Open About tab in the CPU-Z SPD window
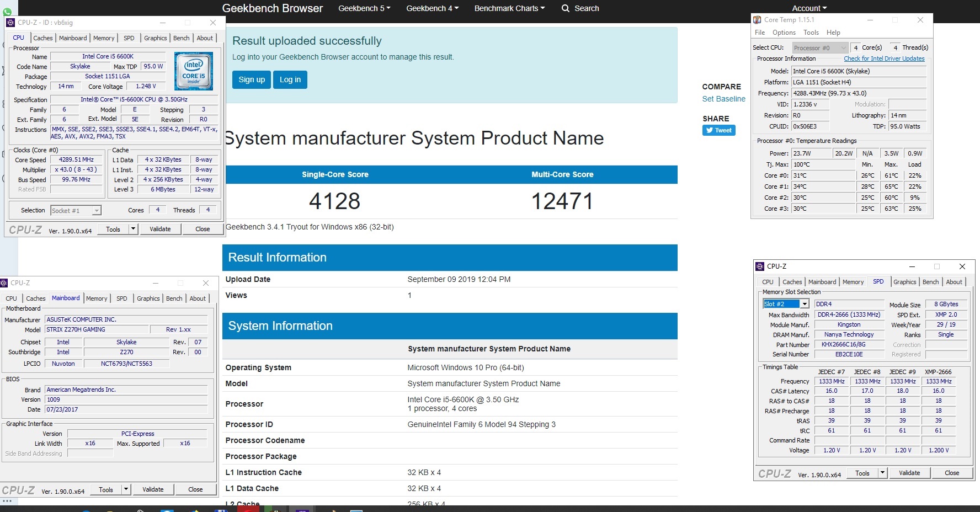This screenshot has height=512, width=980. [x=954, y=282]
